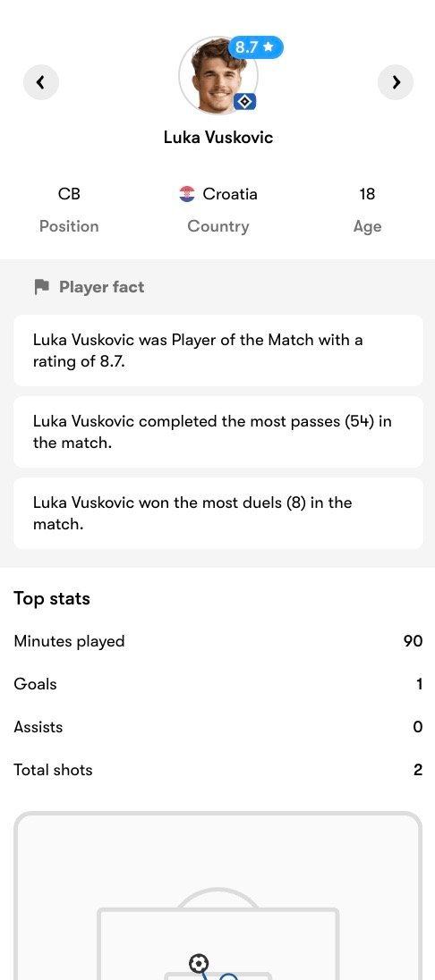Open Luka Vuskovic's profile photo
The image size is (435, 980).
217,76
